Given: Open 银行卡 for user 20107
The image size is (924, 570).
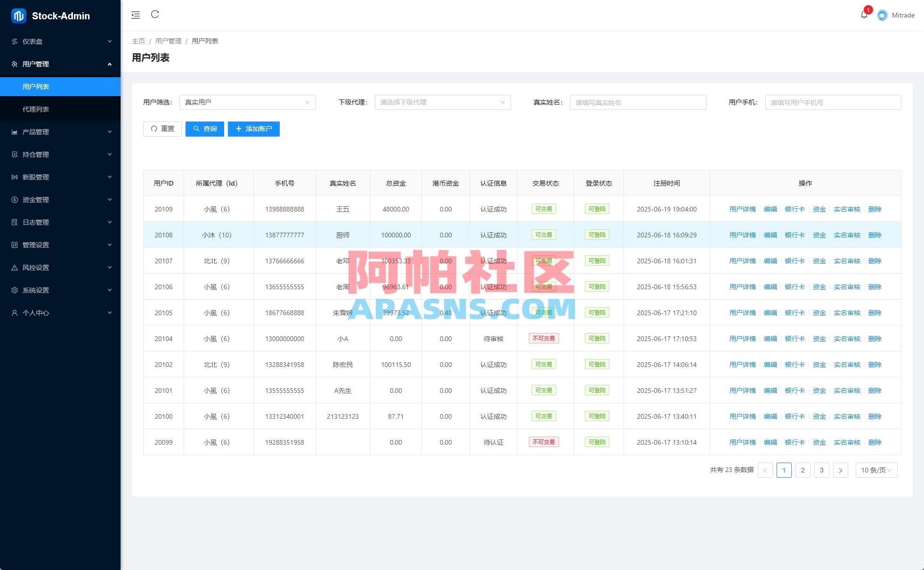Looking at the screenshot, I should pyautogui.click(x=794, y=261).
